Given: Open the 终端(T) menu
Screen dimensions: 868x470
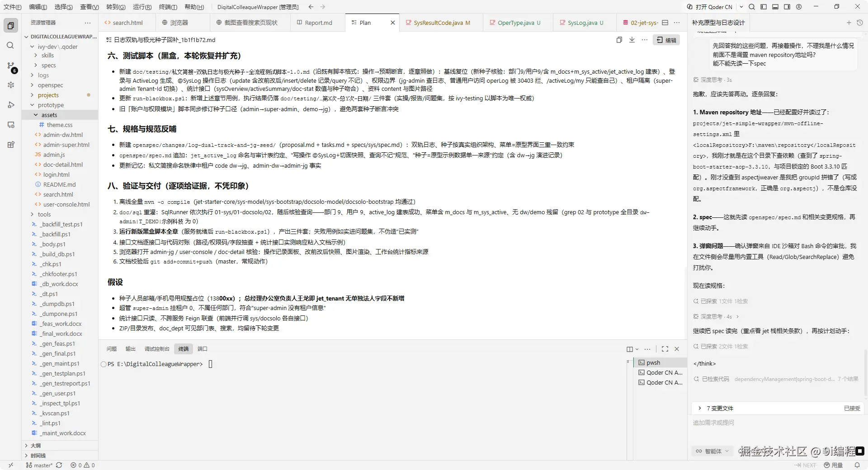Looking at the screenshot, I should click(168, 7).
